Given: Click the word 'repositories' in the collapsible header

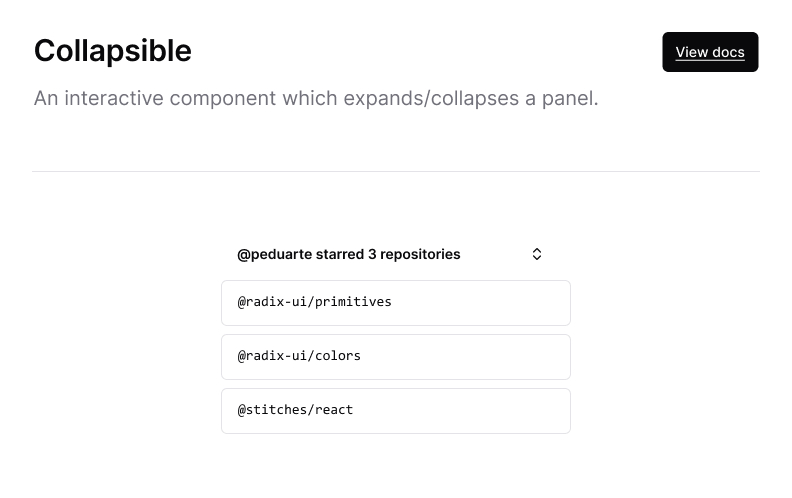Looking at the screenshot, I should (420, 255).
